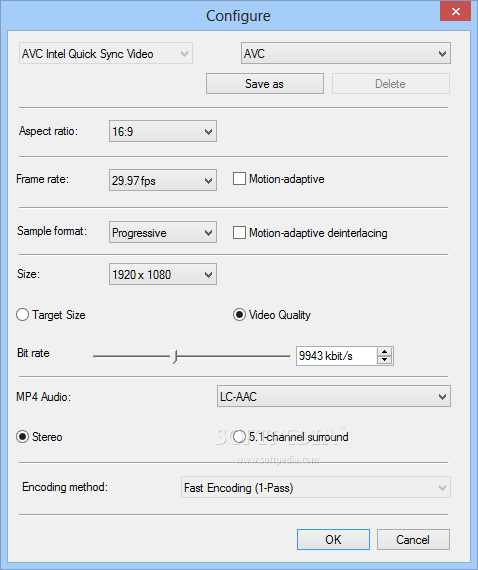Increase bit rate with up spinner arrow
The height and width of the screenshot is (570, 478).
tap(385, 352)
